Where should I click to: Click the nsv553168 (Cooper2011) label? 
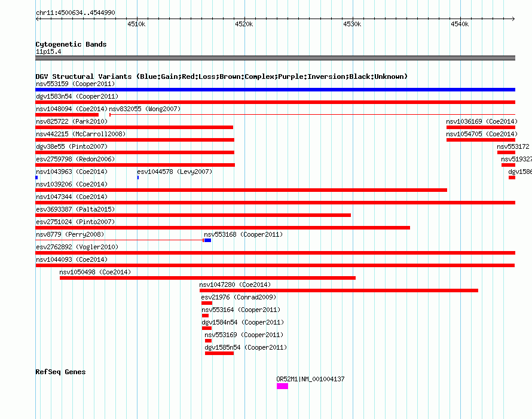pyautogui.click(x=243, y=234)
